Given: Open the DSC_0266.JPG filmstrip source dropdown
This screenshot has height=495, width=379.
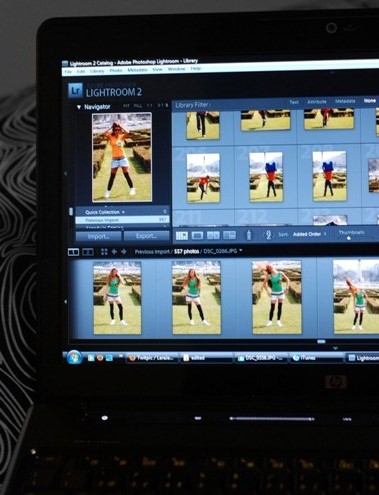Looking at the screenshot, I should [241, 251].
